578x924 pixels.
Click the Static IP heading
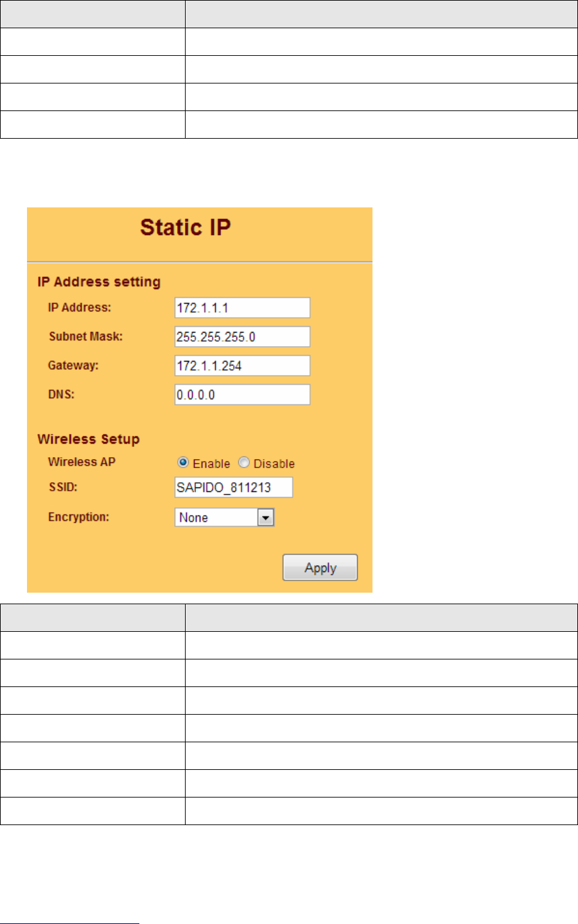(186, 227)
